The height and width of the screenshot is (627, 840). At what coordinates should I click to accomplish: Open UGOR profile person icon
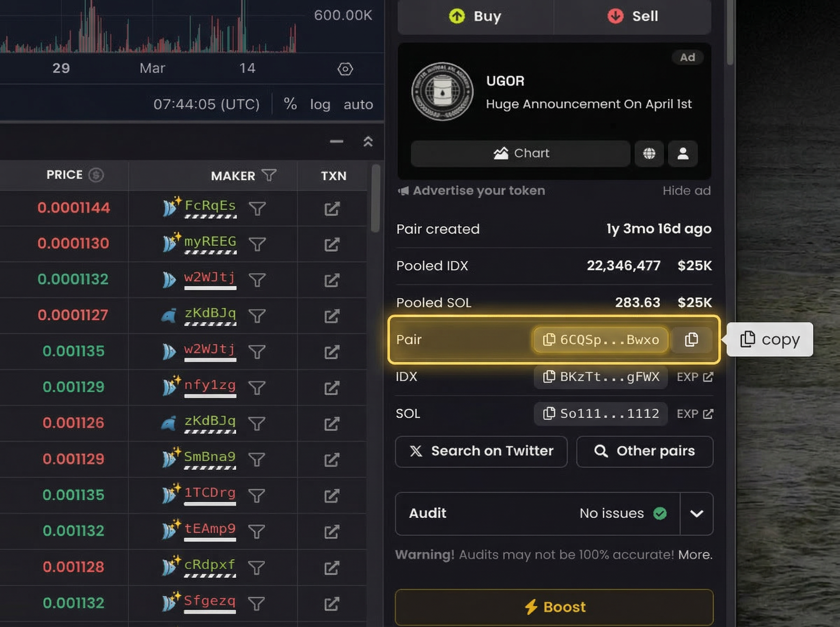683,153
